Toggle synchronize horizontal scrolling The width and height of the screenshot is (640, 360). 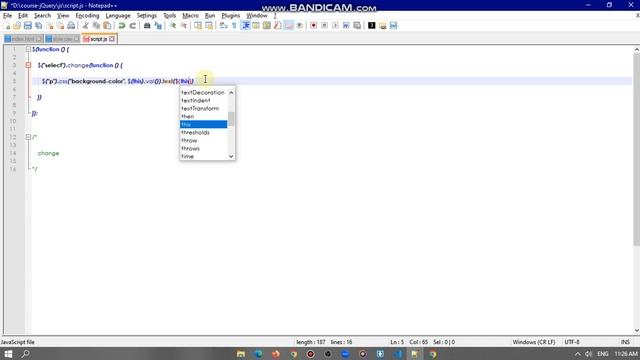209,26
